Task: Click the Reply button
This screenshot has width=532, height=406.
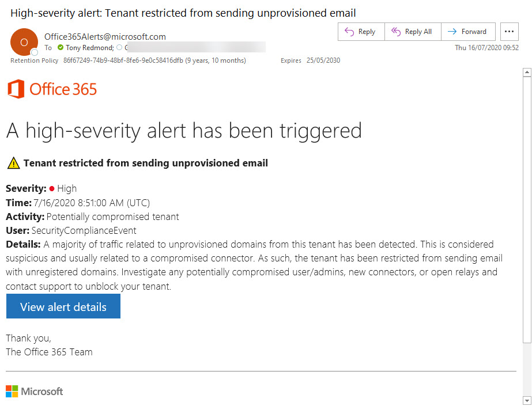Action: tap(360, 32)
